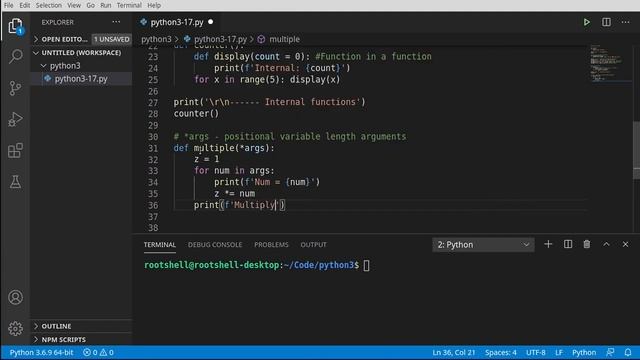Viewport: 640px width, 360px height.
Task: Open Explorer Views and More Actions ellipsis
Action: [116, 22]
